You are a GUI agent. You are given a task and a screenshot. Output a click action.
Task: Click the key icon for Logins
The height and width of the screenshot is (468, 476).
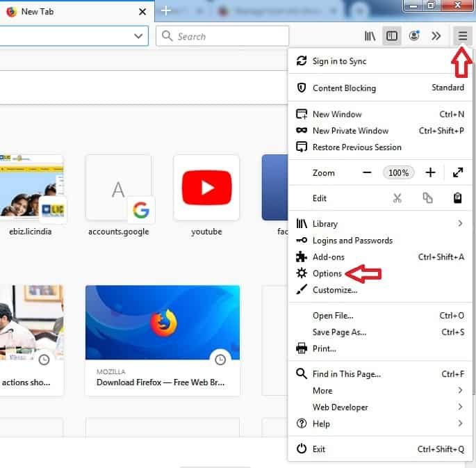point(301,240)
